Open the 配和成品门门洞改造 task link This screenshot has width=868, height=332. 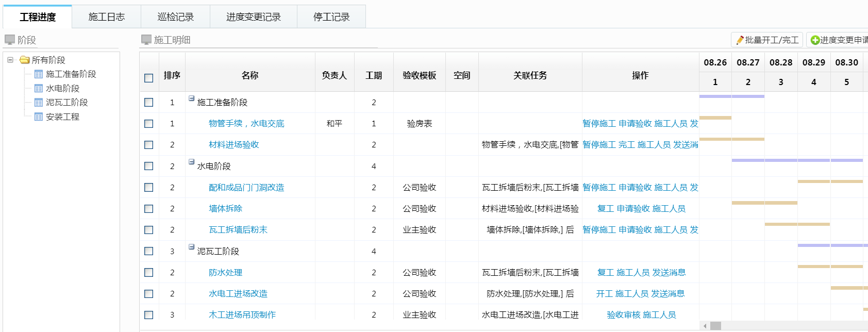click(x=246, y=187)
